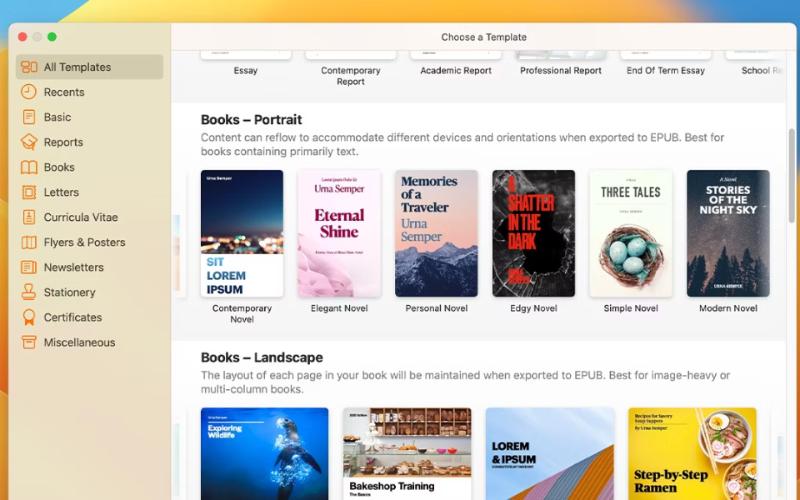
Task: Open the Letters category label
Action: tap(61, 192)
